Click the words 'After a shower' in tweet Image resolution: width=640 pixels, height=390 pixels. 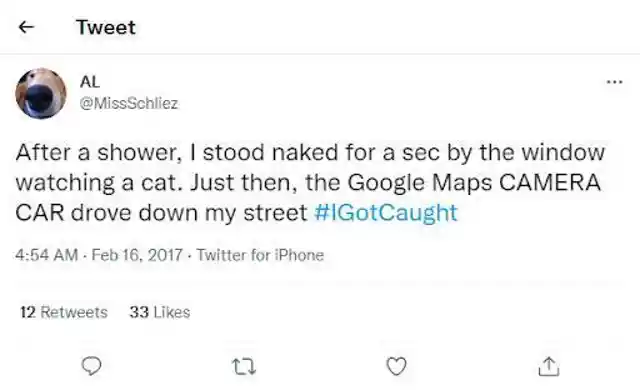click(x=98, y=153)
